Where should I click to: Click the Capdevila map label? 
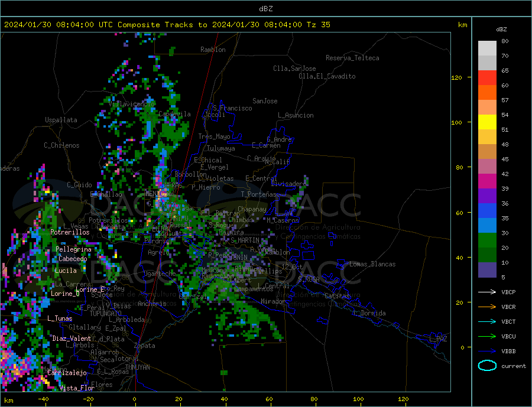click(x=174, y=114)
